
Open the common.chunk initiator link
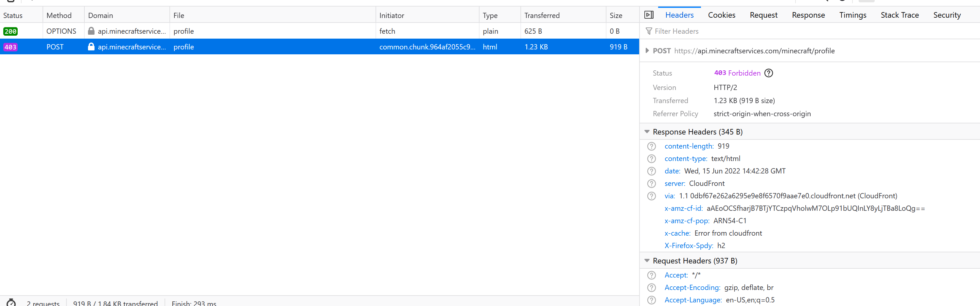pos(427,47)
